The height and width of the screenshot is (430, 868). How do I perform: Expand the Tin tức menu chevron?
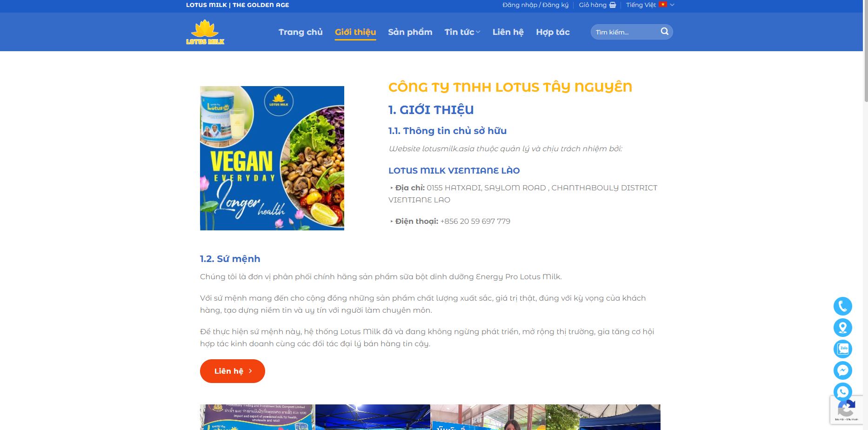click(x=478, y=32)
